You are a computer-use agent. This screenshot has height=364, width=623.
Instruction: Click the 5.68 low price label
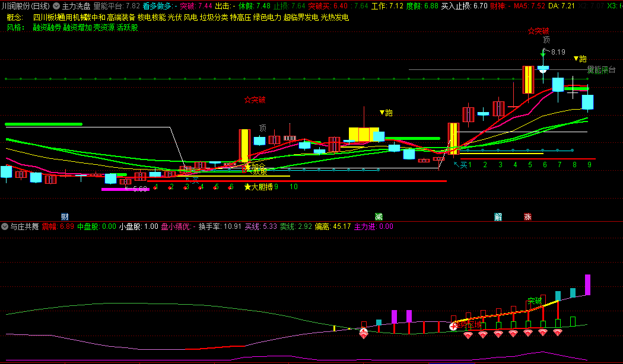[x=140, y=189]
